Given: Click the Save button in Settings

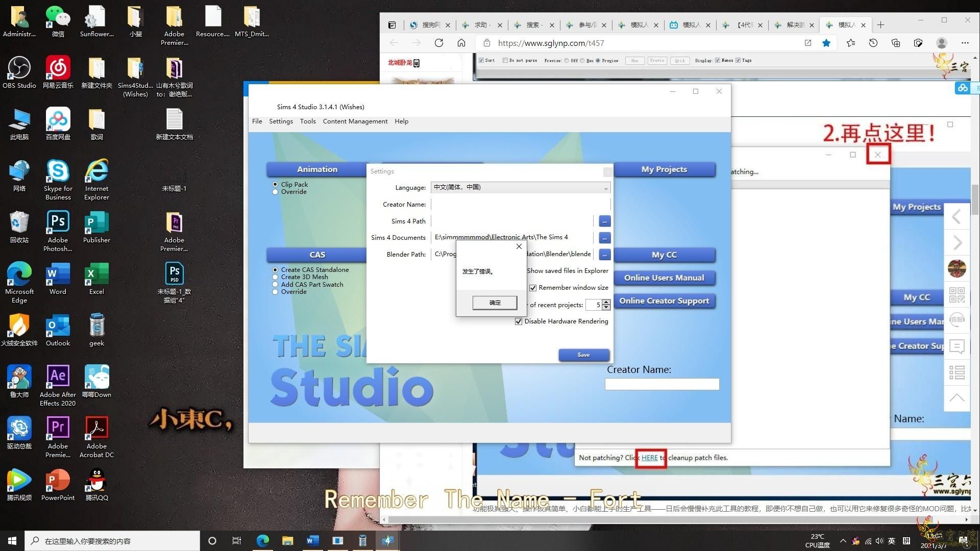Looking at the screenshot, I should 583,355.
